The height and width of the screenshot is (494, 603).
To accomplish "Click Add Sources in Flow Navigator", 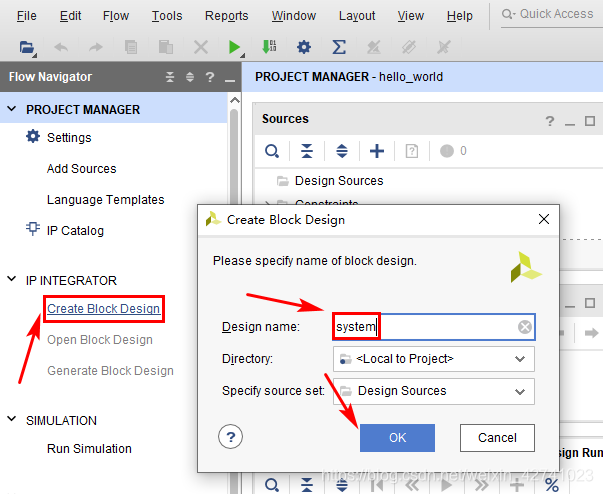I will 82,169.
